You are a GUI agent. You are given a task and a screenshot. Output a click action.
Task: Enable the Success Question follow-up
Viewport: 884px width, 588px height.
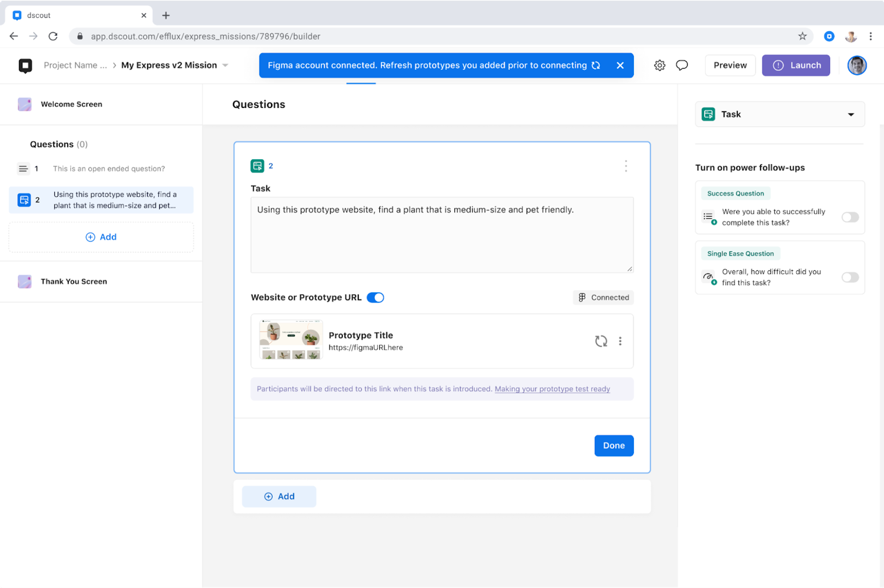click(850, 217)
